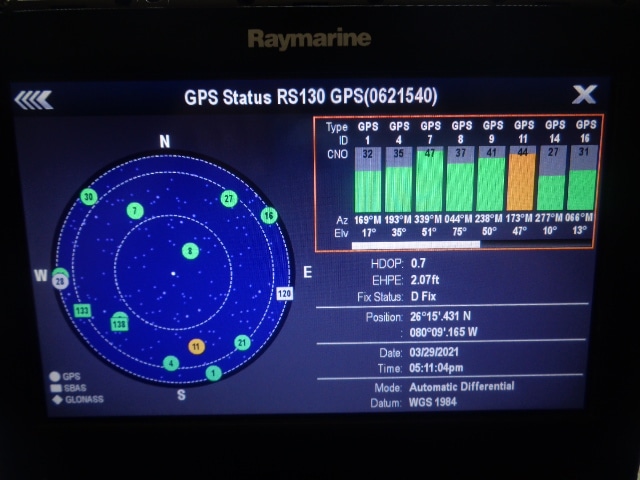This screenshot has height=480, width=640.
Task: Select the orange satellite 11 marker
Action: click(196, 347)
